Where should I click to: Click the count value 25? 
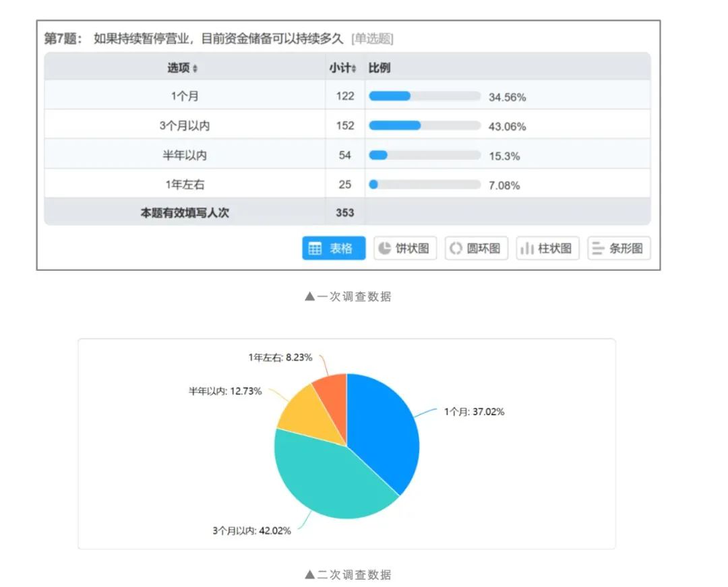pos(345,184)
